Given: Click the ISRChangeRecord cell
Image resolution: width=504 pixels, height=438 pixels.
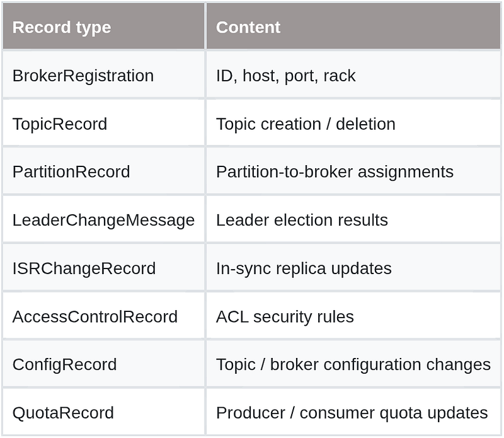Looking at the screenshot, I should tap(103, 268).
